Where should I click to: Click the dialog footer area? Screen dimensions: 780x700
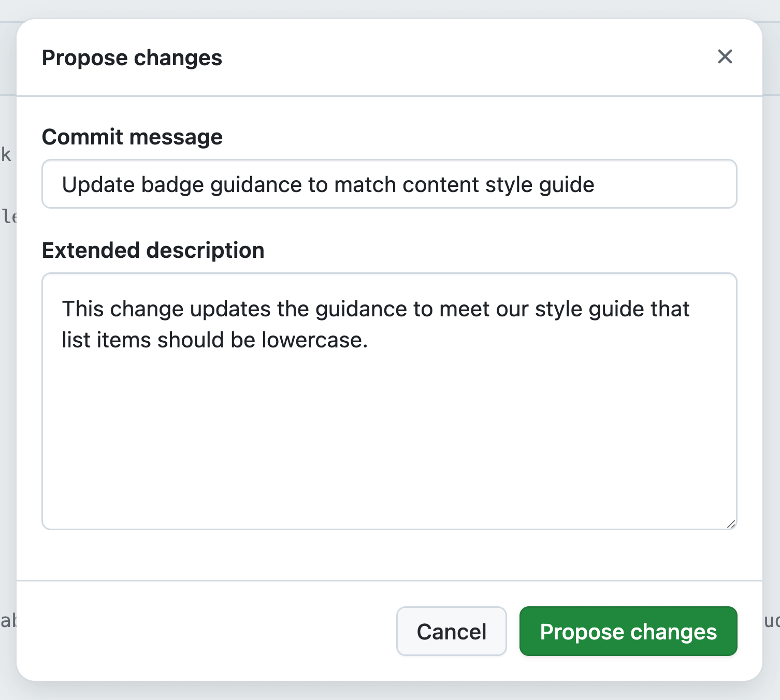(x=207, y=631)
